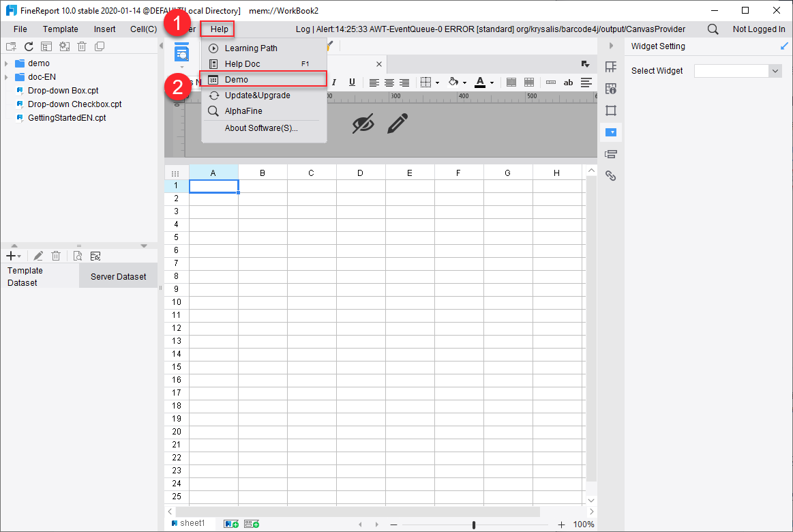Image resolution: width=793 pixels, height=532 pixels.
Task: Toggle underline formatting in the toolbar
Action: point(352,82)
